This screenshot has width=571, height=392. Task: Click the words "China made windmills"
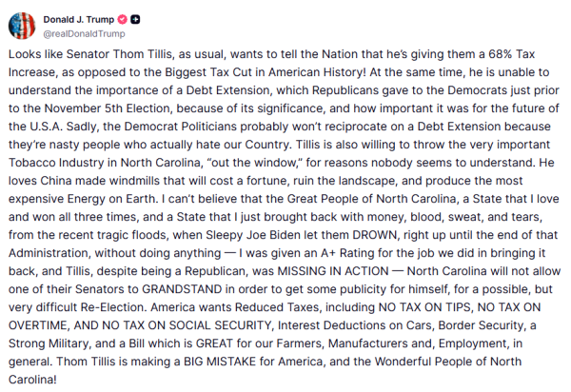pyautogui.click(x=100, y=181)
